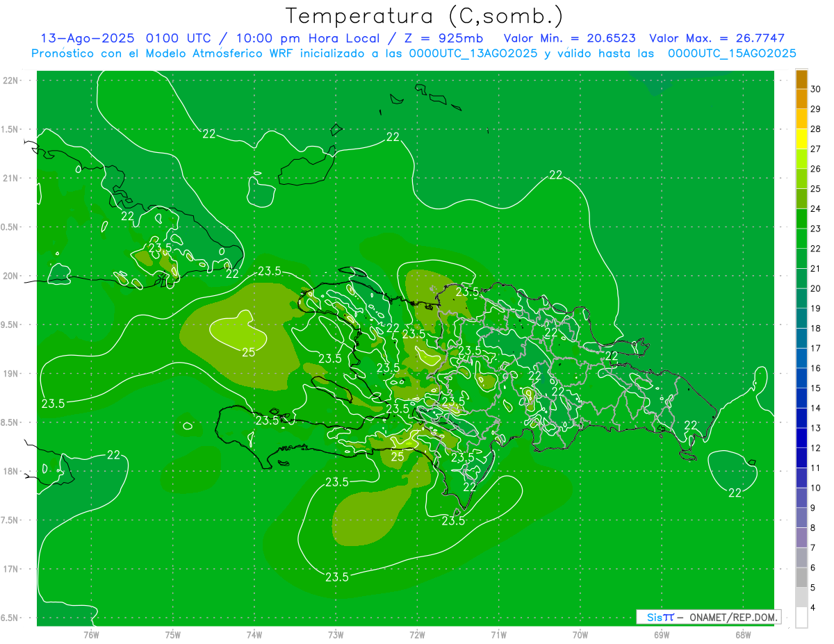This screenshot has width=834, height=644.
Task: Select the '0000UTC_13AGO2025' initialization text
Action: pyautogui.click(x=475, y=53)
